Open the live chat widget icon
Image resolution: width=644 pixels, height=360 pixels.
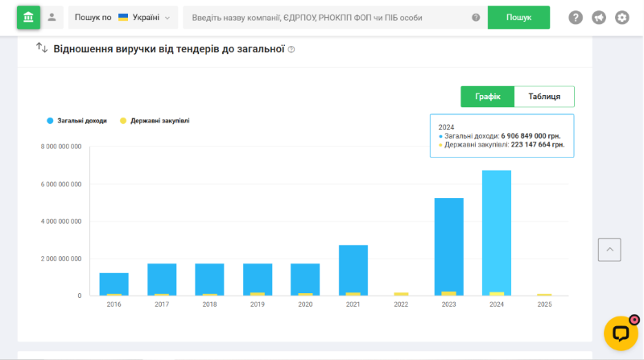click(621, 333)
